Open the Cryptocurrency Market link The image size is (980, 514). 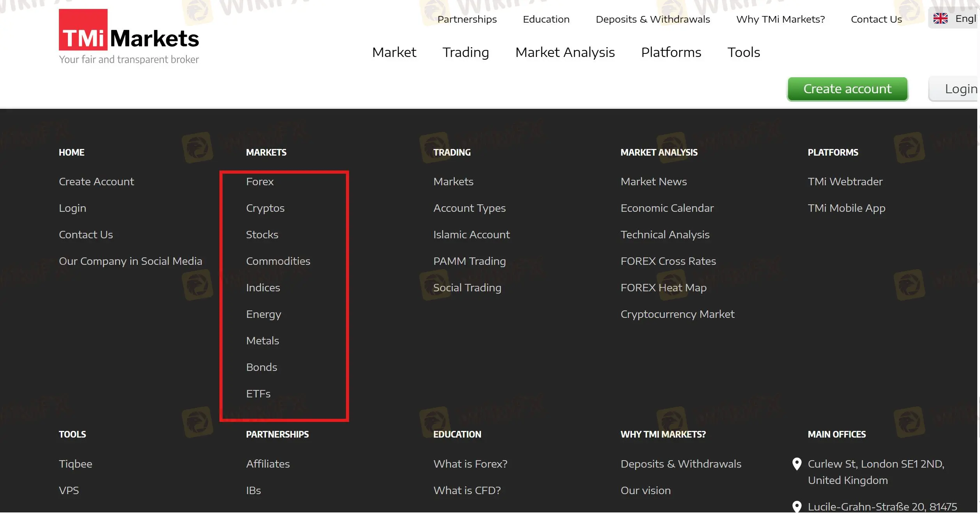(x=678, y=314)
